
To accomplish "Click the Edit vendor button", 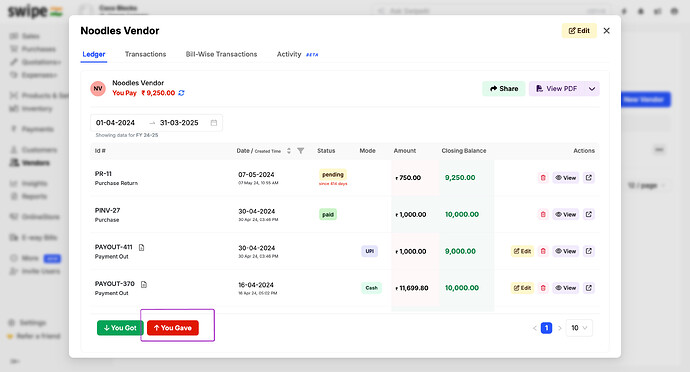I will coord(579,31).
